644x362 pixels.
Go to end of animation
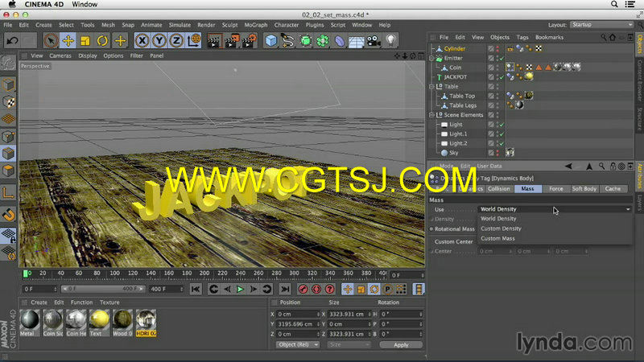[285, 289]
